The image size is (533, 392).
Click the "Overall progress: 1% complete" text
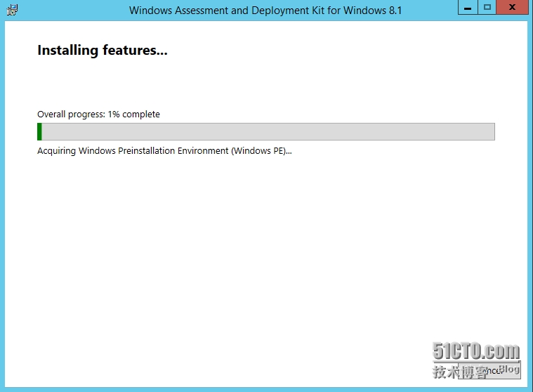pos(98,115)
